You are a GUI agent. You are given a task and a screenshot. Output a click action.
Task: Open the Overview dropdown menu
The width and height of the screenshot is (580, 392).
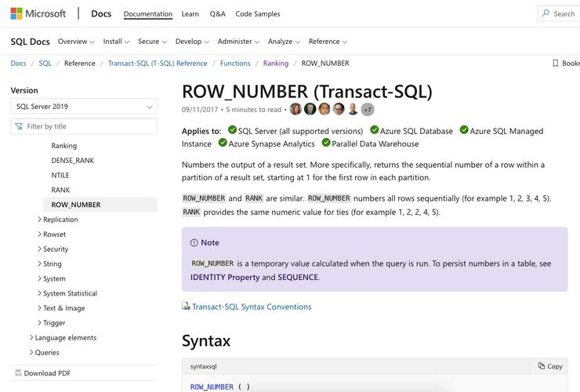(x=76, y=42)
